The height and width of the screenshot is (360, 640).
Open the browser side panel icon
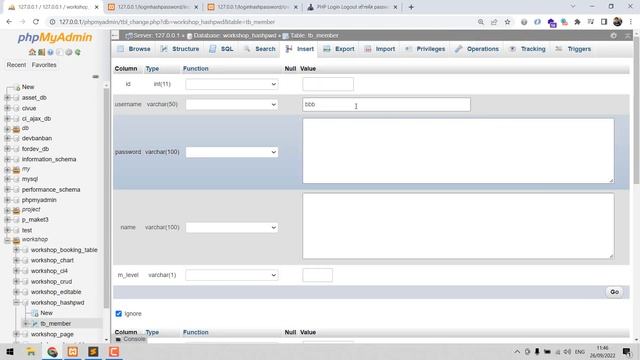coord(604,22)
